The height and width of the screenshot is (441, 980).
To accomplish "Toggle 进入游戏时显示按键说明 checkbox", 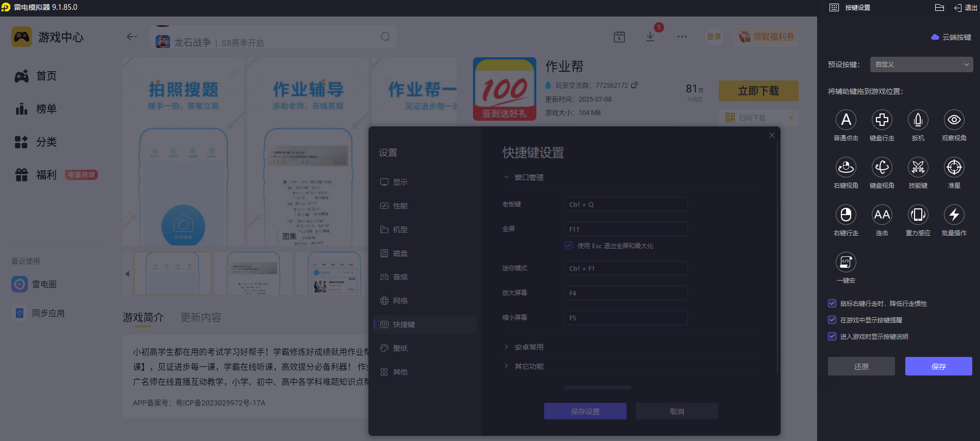I will point(832,336).
